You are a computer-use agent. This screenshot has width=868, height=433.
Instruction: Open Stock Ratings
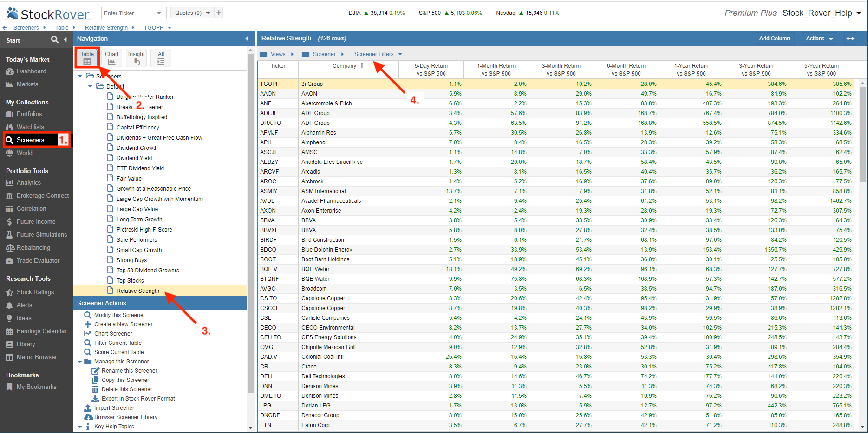(x=35, y=292)
